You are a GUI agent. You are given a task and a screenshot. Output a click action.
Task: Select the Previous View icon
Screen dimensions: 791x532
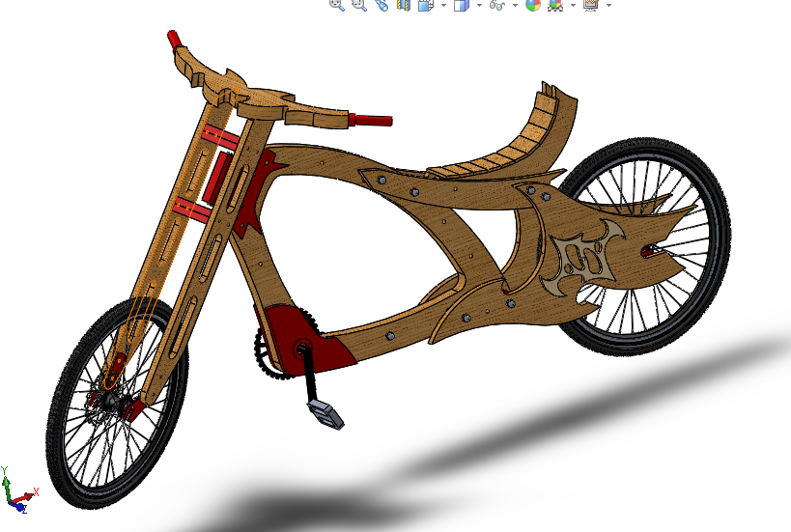(x=381, y=5)
